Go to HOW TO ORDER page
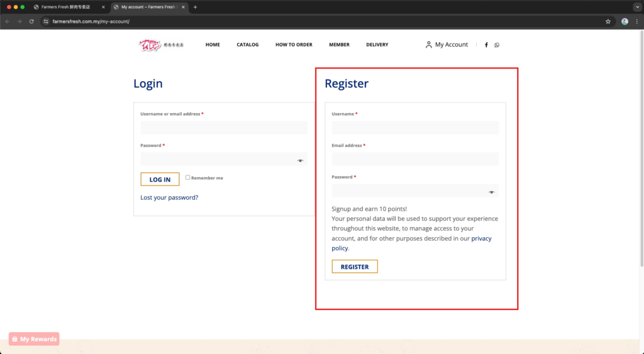 tap(294, 45)
